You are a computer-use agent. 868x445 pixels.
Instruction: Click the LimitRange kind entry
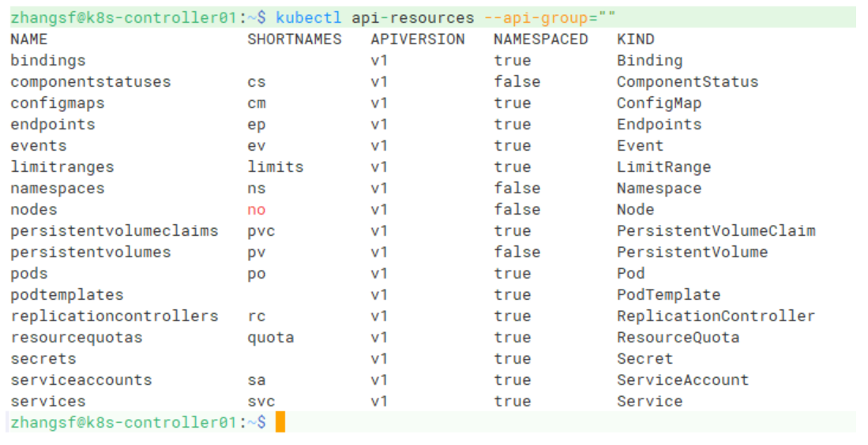[x=663, y=167]
